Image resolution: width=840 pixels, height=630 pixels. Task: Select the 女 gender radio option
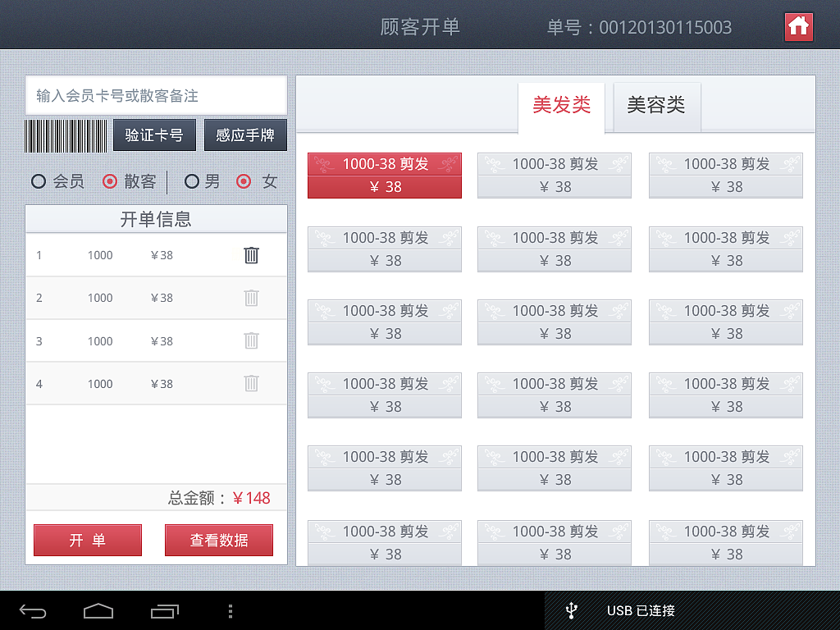(244, 181)
